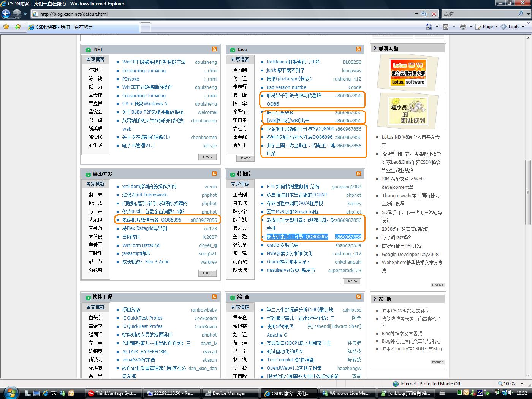This screenshot has height=399, width=532.
Task: Open RSS feed icon in .NET section
Action: 214,49
